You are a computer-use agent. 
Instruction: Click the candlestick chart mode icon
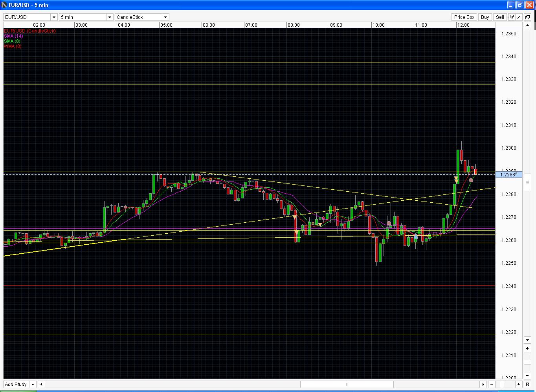pos(512,17)
